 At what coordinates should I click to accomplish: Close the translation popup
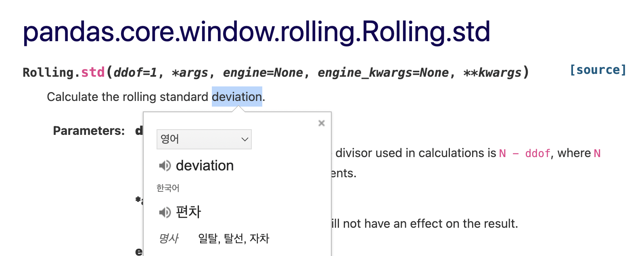322,123
